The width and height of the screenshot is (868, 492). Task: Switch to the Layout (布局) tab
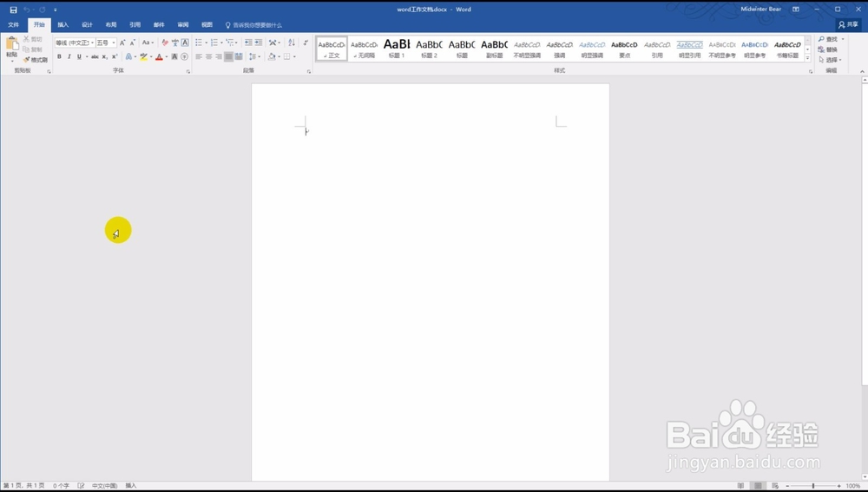click(111, 25)
